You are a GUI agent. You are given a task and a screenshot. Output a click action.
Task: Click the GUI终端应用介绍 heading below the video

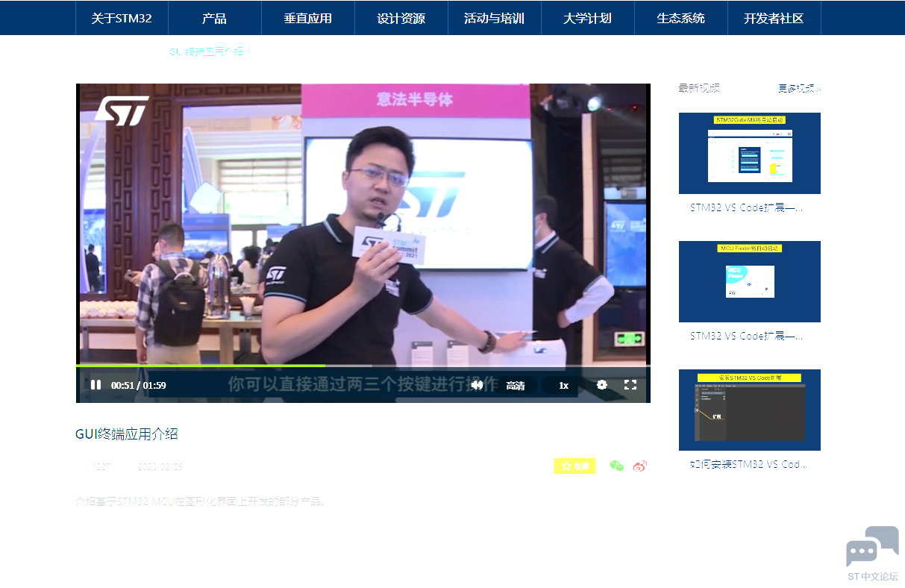(127, 434)
